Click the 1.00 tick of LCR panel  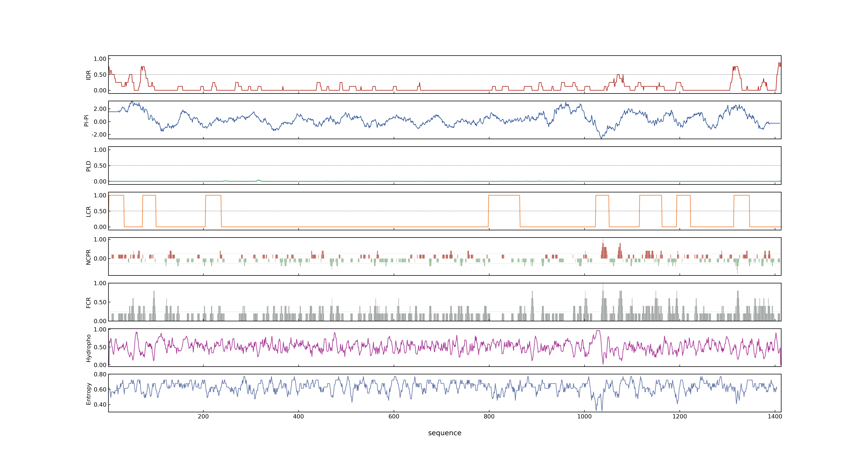pyautogui.click(x=100, y=195)
